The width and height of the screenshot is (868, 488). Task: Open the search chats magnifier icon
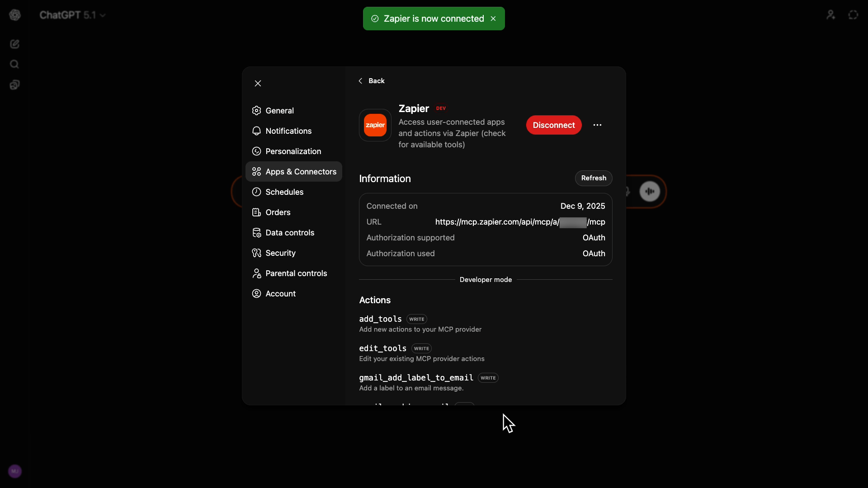click(14, 64)
